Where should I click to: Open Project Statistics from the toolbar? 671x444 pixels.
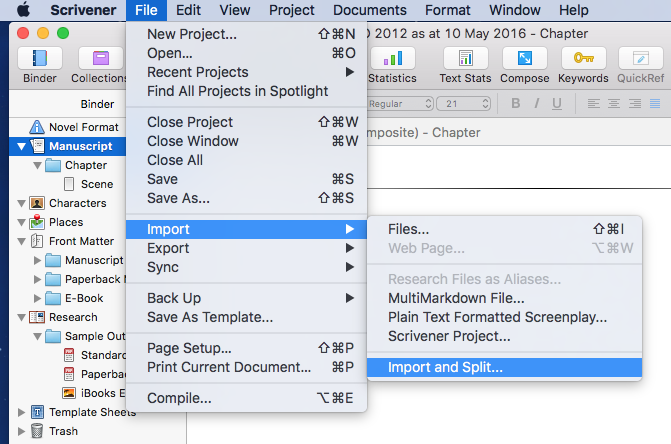pyautogui.click(x=393, y=58)
